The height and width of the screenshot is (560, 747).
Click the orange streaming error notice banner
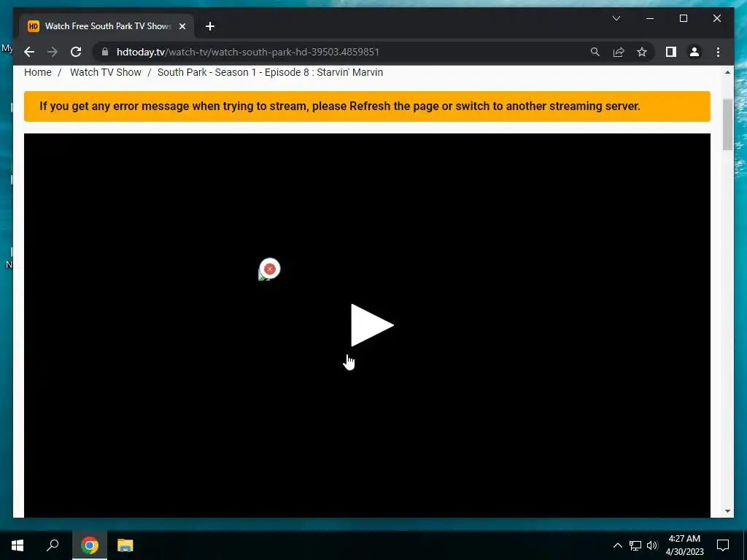[367, 106]
